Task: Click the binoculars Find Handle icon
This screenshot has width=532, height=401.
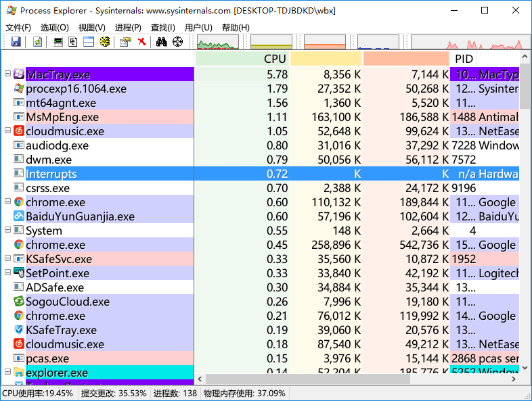Action: pos(161,42)
